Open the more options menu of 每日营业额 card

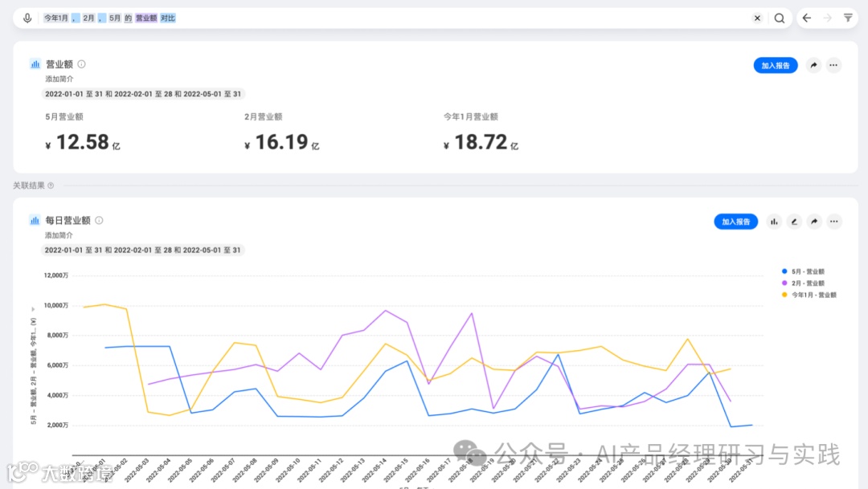[834, 222]
